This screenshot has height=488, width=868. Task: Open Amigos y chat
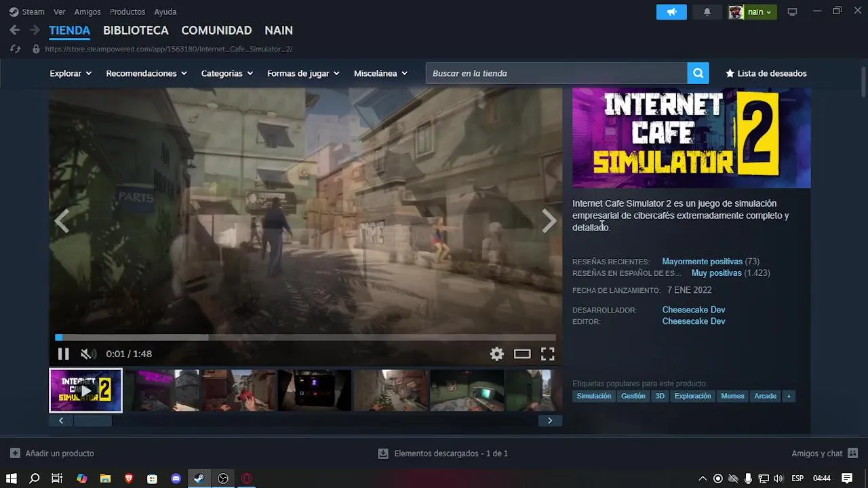[825, 453]
